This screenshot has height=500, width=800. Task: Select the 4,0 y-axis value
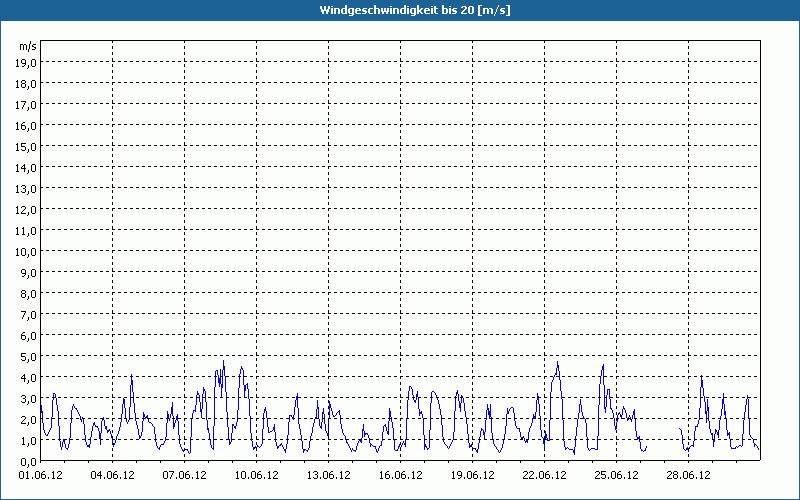(28, 378)
